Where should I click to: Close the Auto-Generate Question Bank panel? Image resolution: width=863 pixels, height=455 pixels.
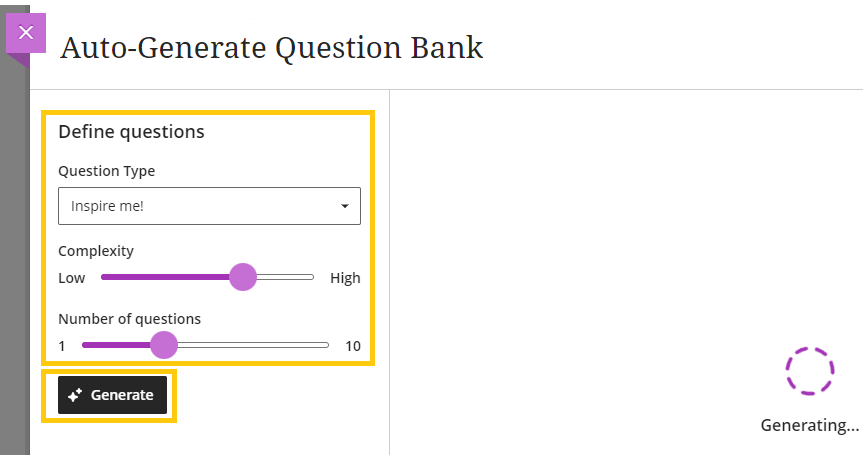point(26,33)
